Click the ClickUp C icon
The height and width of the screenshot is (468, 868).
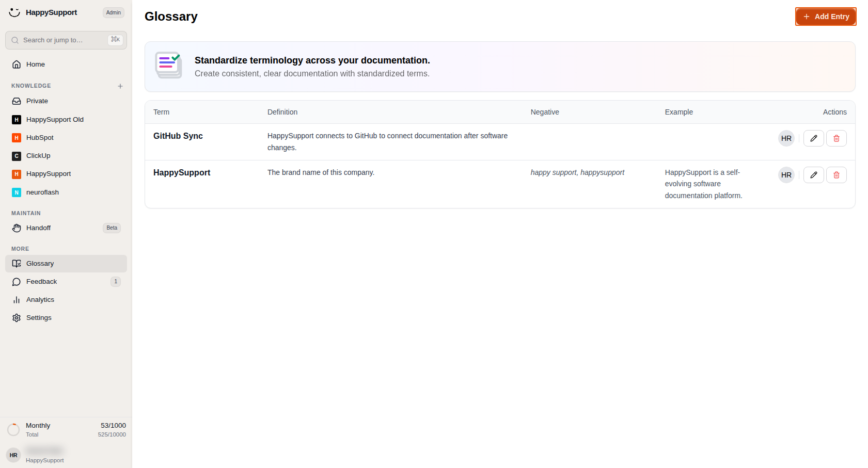(17, 156)
